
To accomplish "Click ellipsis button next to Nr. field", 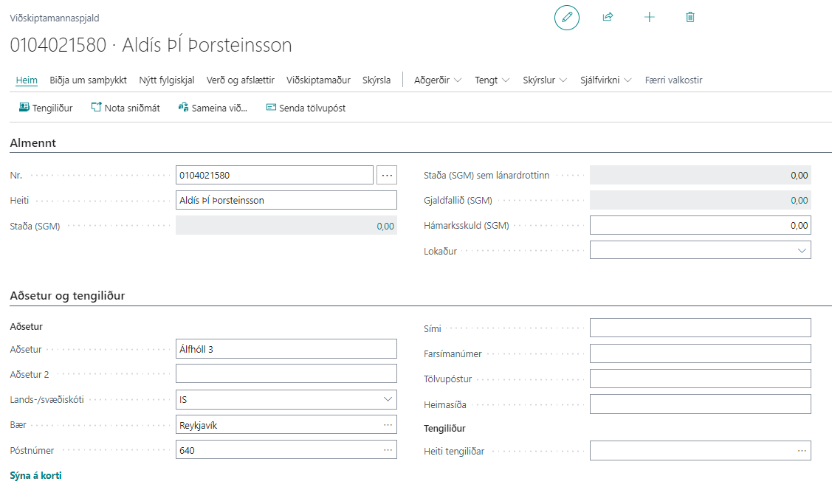I will pos(387,175).
